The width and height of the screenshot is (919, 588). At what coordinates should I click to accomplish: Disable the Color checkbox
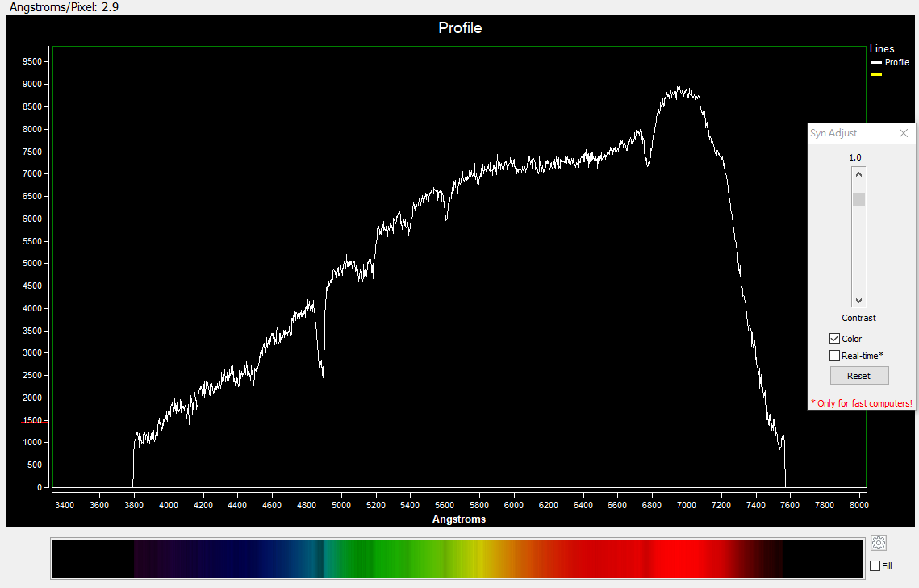(x=834, y=339)
